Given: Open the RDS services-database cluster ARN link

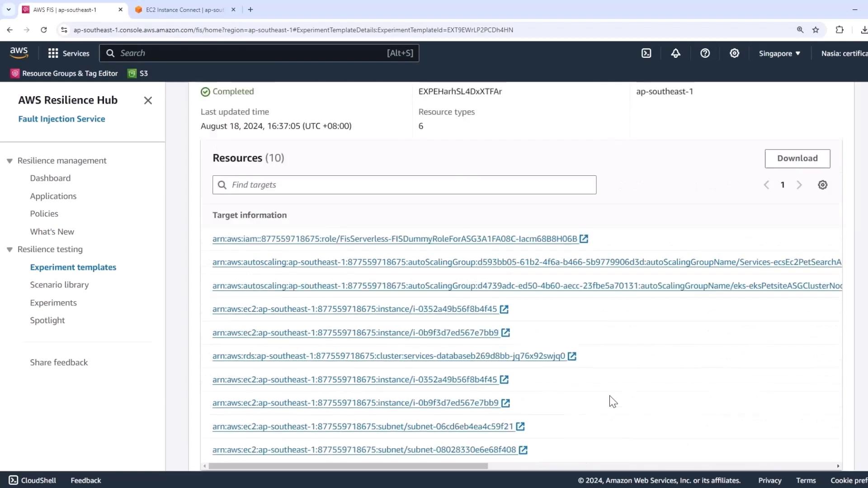Looking at the screenshot, I should pos(389,356).
